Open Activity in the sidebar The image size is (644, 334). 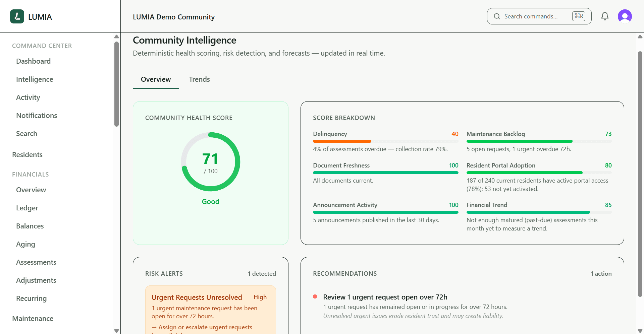click(28, 97)
